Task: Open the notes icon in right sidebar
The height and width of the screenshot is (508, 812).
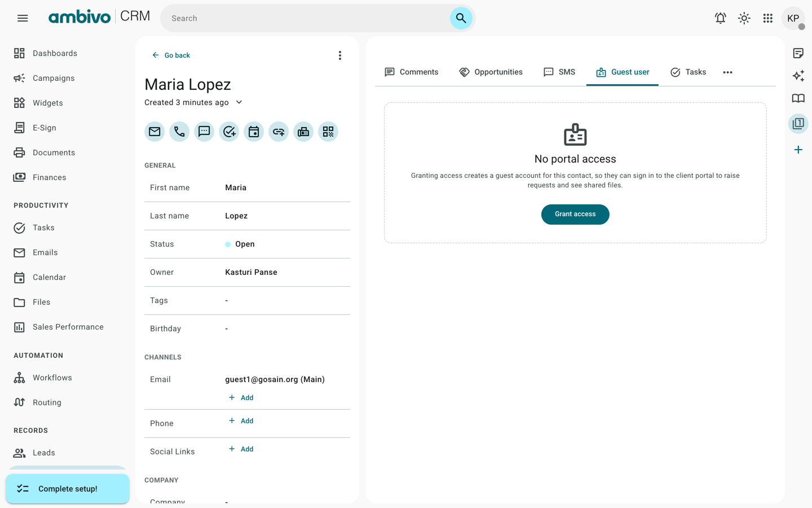Action: [798, 53]
